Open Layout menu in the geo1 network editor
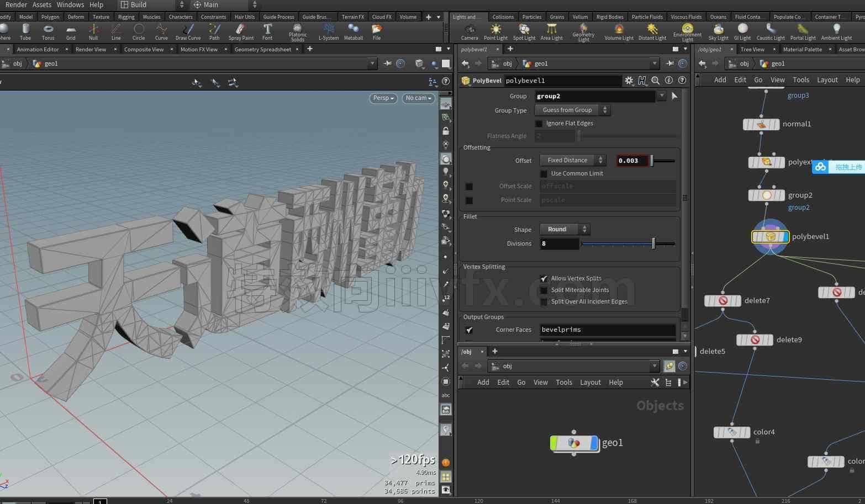 [x=827, y=80]
